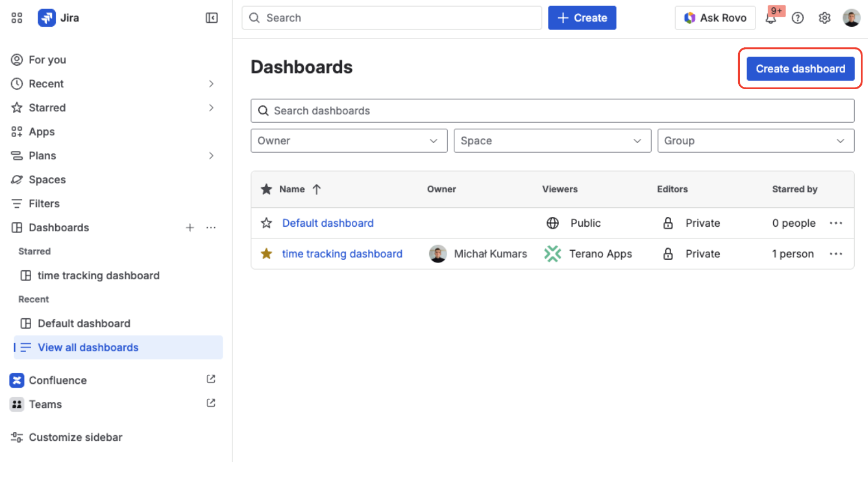
Task: Star the Default dashboard
Action: [266, 223]
